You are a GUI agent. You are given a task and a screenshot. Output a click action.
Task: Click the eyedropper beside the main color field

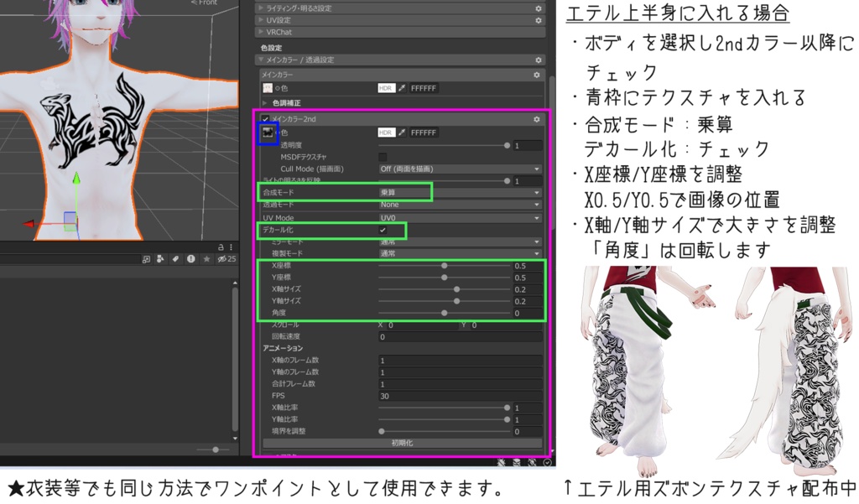pos(403,88)
